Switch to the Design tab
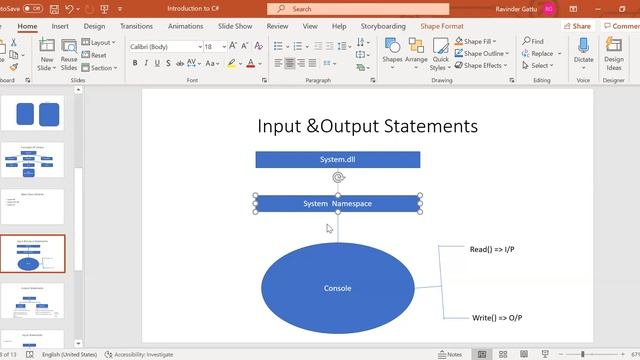 pos(94,26)
